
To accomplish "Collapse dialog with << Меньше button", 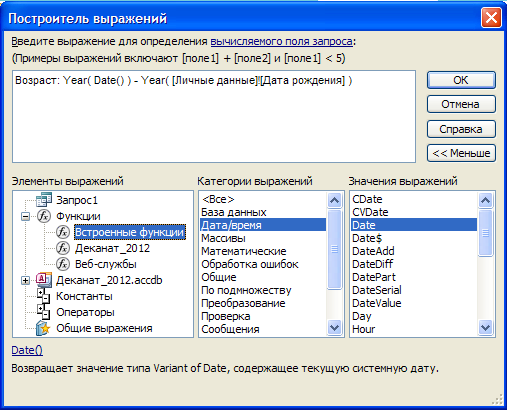I will [x=461, y=153].
